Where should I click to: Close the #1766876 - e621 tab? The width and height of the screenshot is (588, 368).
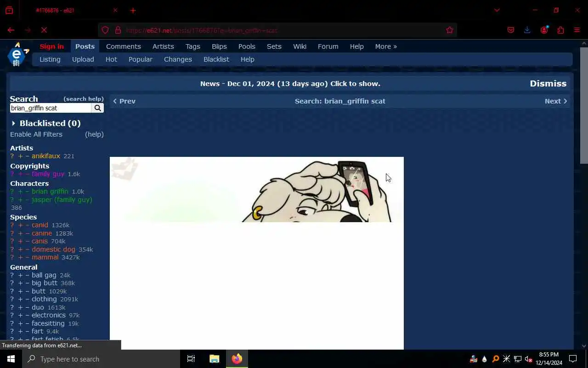[115, 10]
